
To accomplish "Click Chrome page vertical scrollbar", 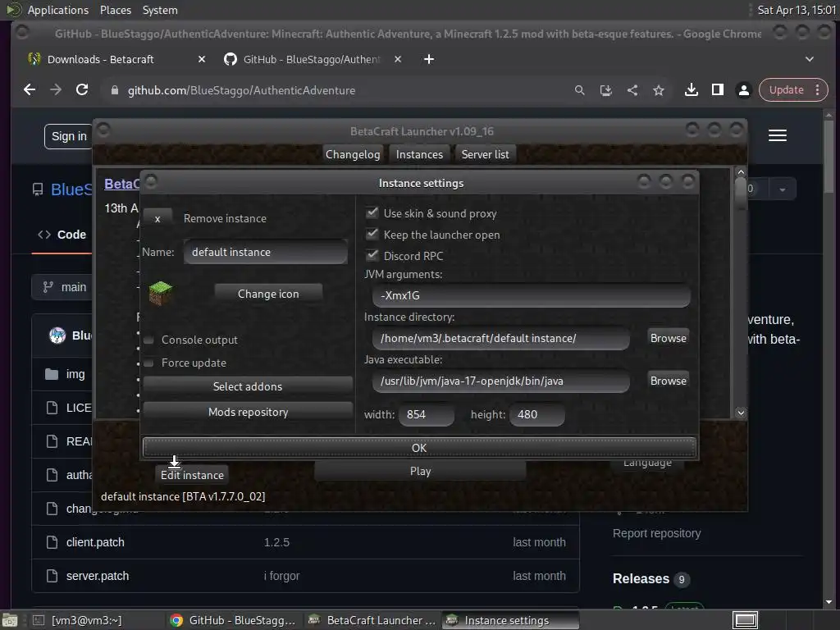I will pos(829,156).
